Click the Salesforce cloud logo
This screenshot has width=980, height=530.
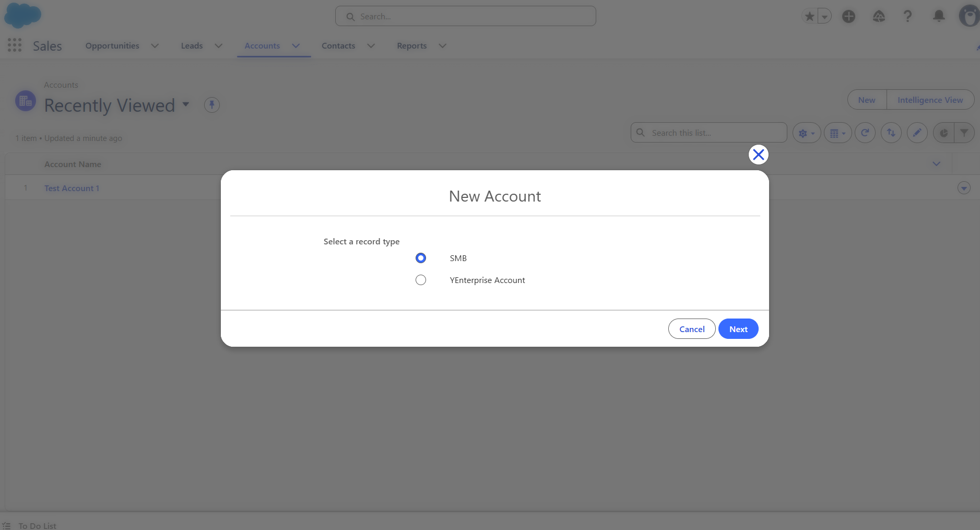click(x=22, y=15)
